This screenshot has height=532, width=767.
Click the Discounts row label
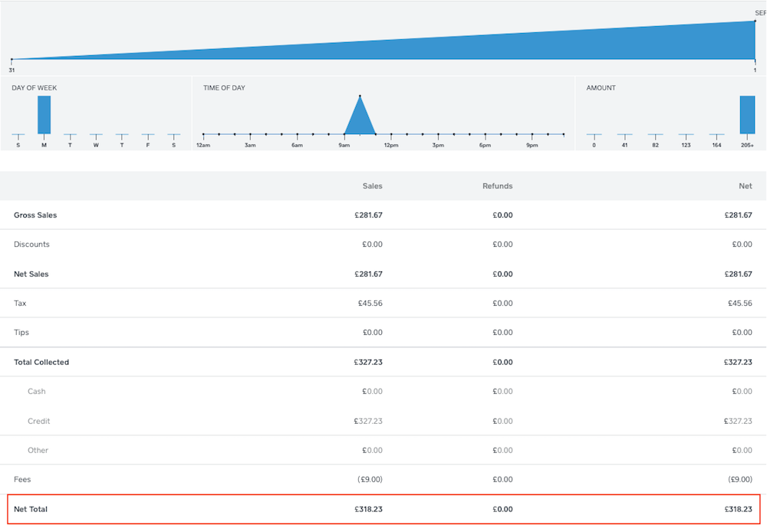pyautogui.click(x=31, y=245)
